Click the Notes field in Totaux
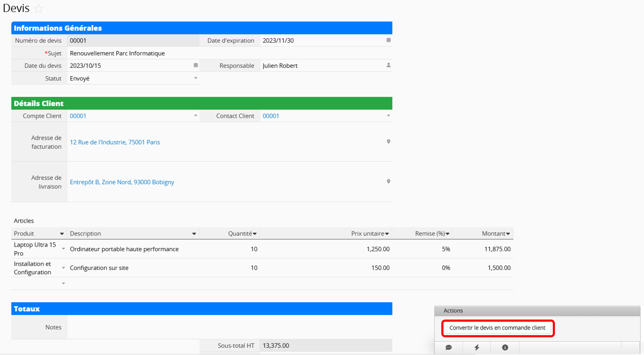644x355 pixels. (x=229, y=327)
